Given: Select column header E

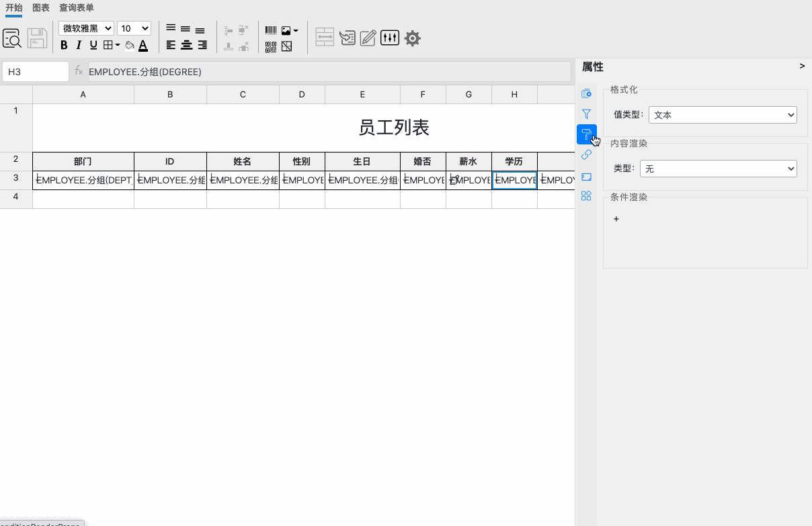Looking at the screenshot, I should point(362,95).
